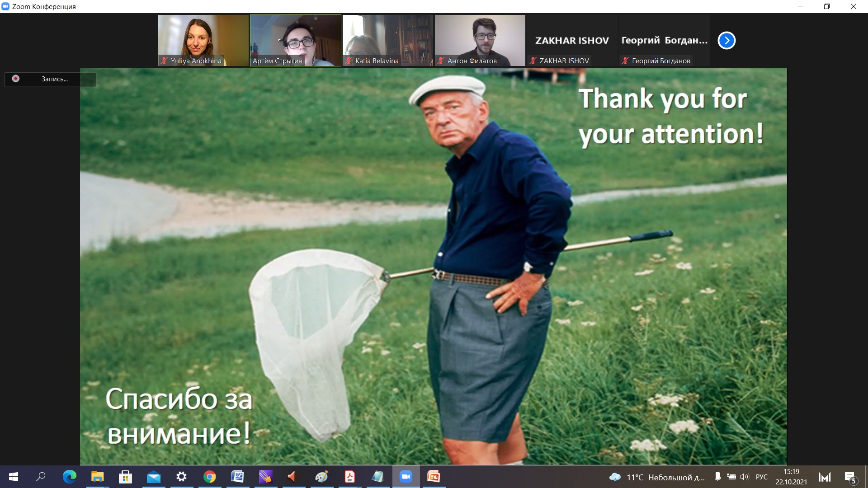Open the weather widget showing 11°C
Screen dimensions: 868x488
pyautogui.click(x=656, y=477)
